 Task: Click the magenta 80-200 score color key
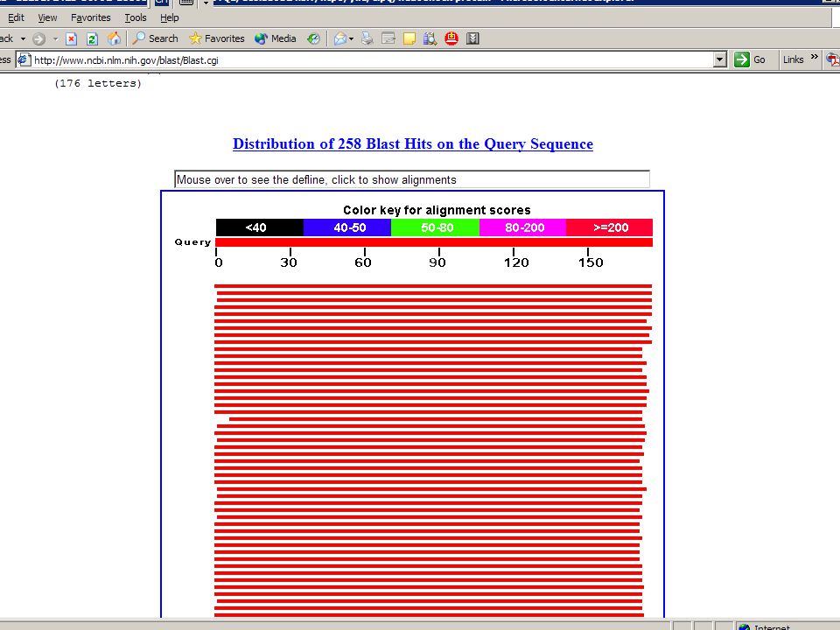click(x=523, y=227)
